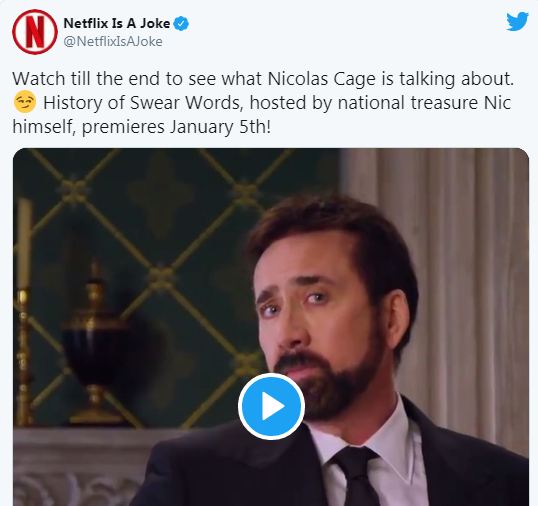Click "History of Swear Words" in the tweet text
This screenshot has height=506, width=538.
143,103
